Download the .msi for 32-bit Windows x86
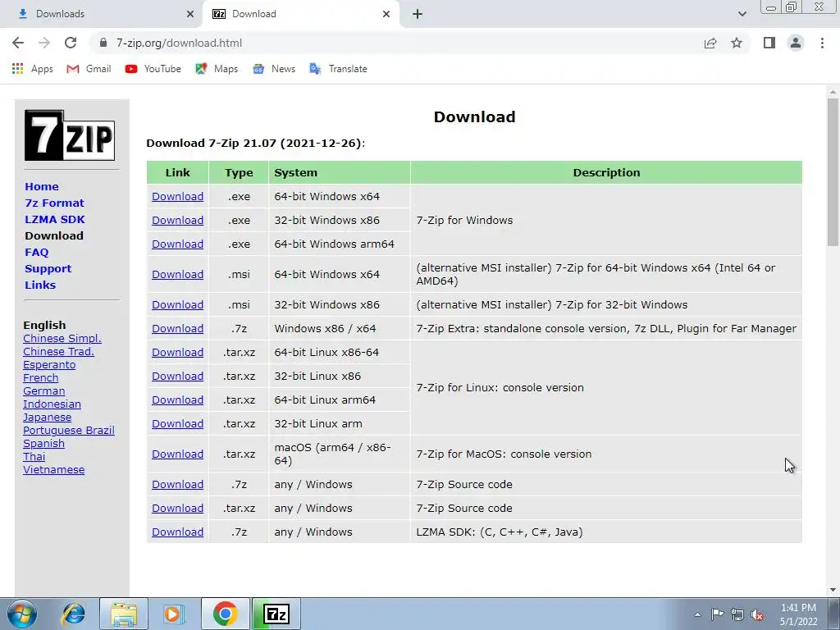Image resolution: width=840 pixels, height=630 pixels. (x=177, y=305)
